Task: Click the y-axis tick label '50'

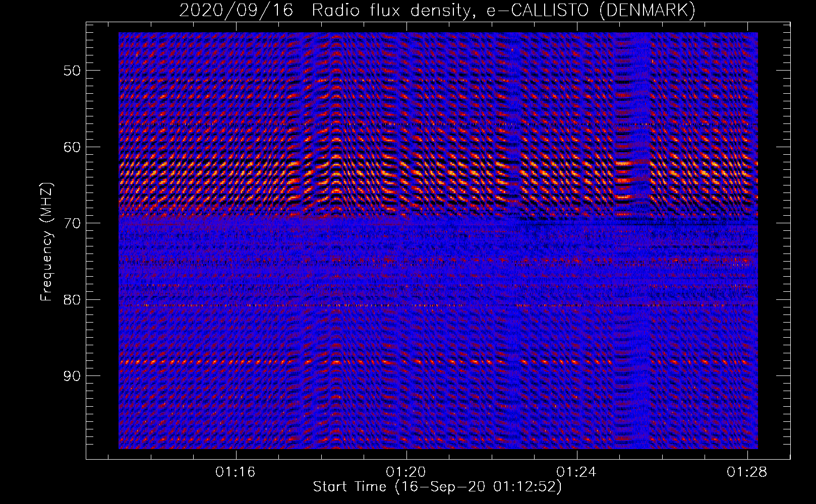Action: pyautogui.click(x=72, y=71)
